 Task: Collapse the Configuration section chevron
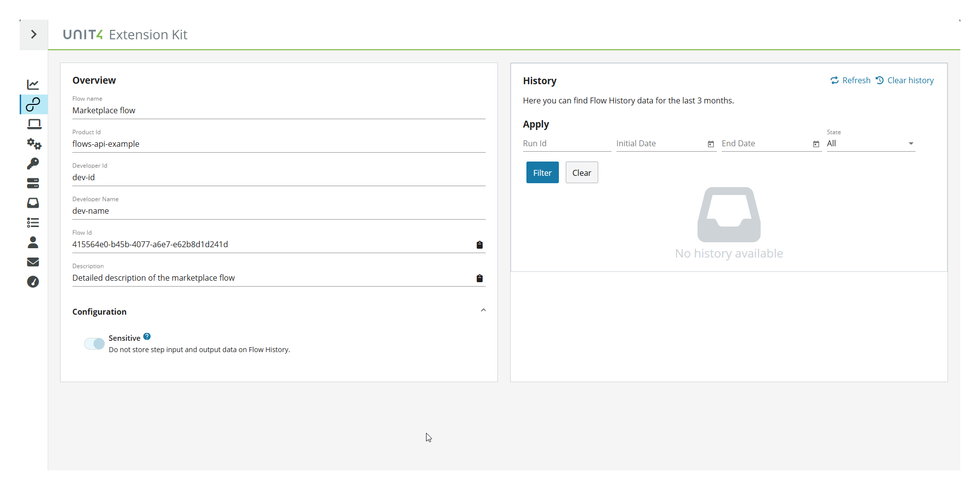tap(483, 310)
